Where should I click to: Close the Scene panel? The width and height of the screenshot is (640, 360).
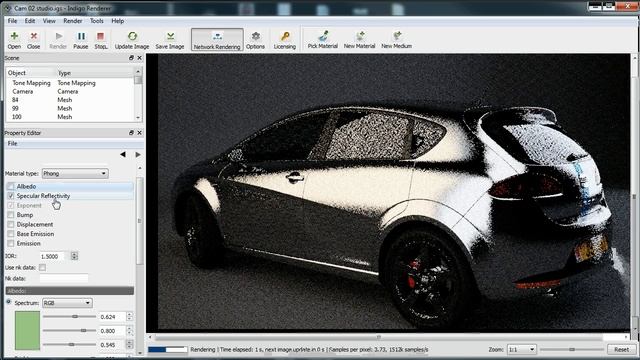139,58
